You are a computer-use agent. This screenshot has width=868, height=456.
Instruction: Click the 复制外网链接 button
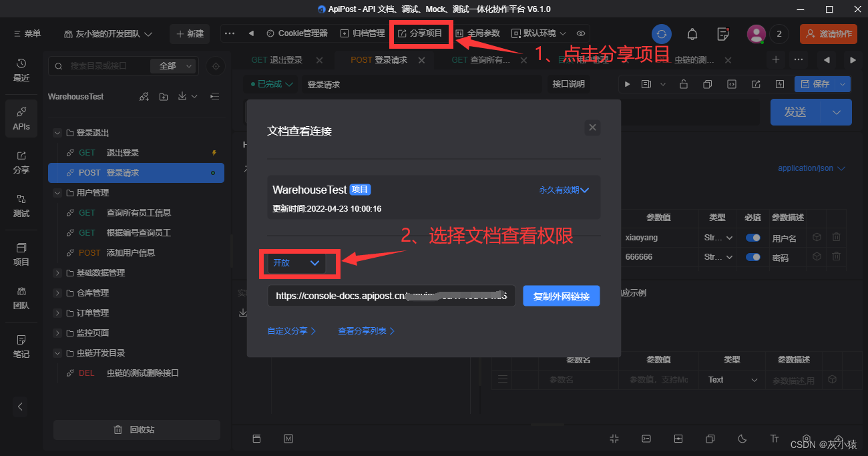pyautogui.click(x=562, y=296)
